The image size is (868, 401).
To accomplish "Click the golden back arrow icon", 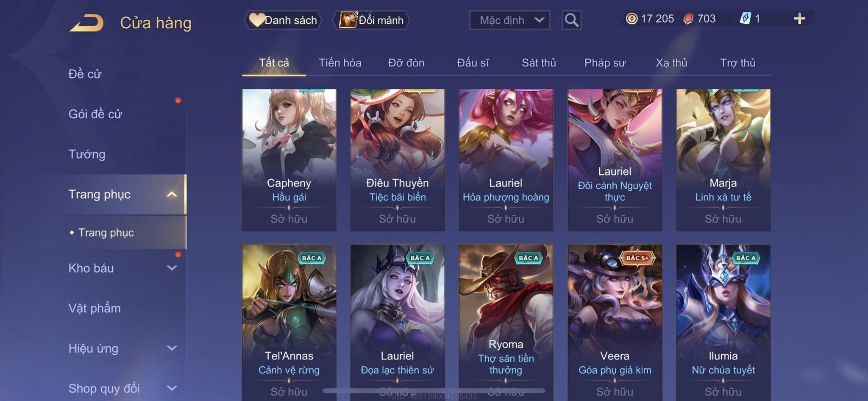I will [87, 23].
